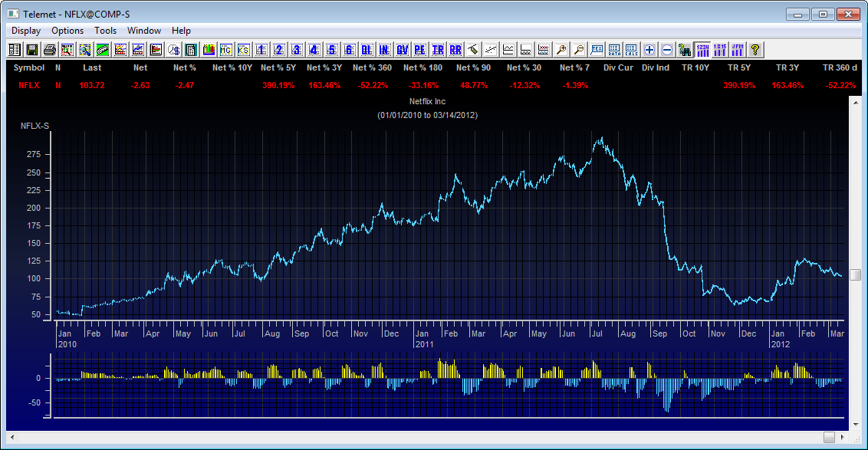Click the IN toolbar icon

(385, 50)
